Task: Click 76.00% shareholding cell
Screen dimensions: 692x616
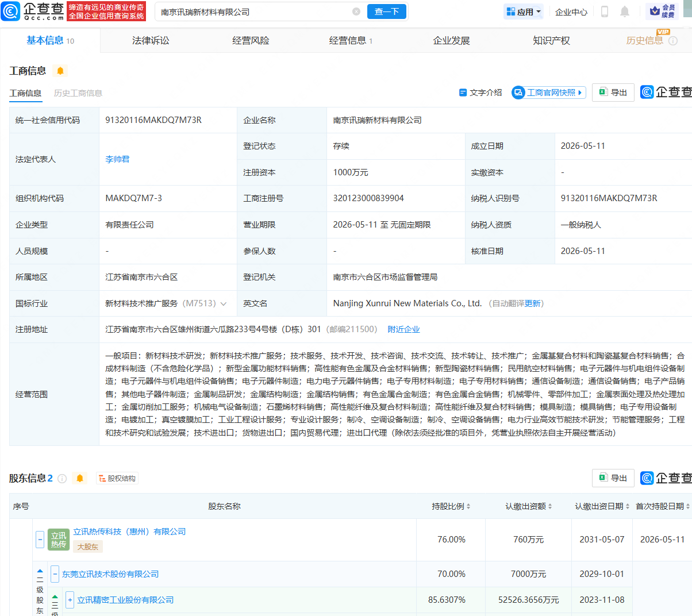Action: pyautogui.click(x=451, y=540)
